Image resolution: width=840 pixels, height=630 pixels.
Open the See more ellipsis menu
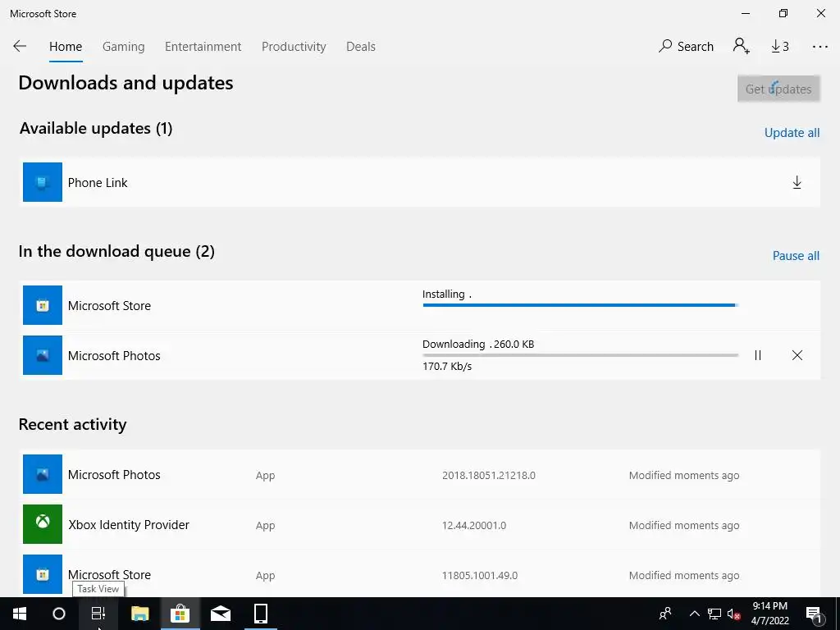(819, 47)
